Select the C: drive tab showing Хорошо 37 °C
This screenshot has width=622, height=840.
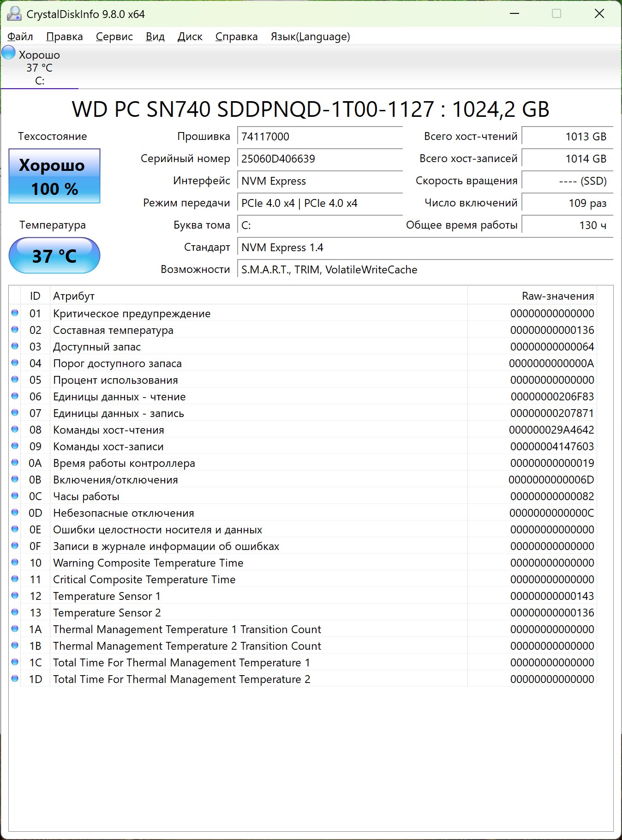[x=40, y=67]
